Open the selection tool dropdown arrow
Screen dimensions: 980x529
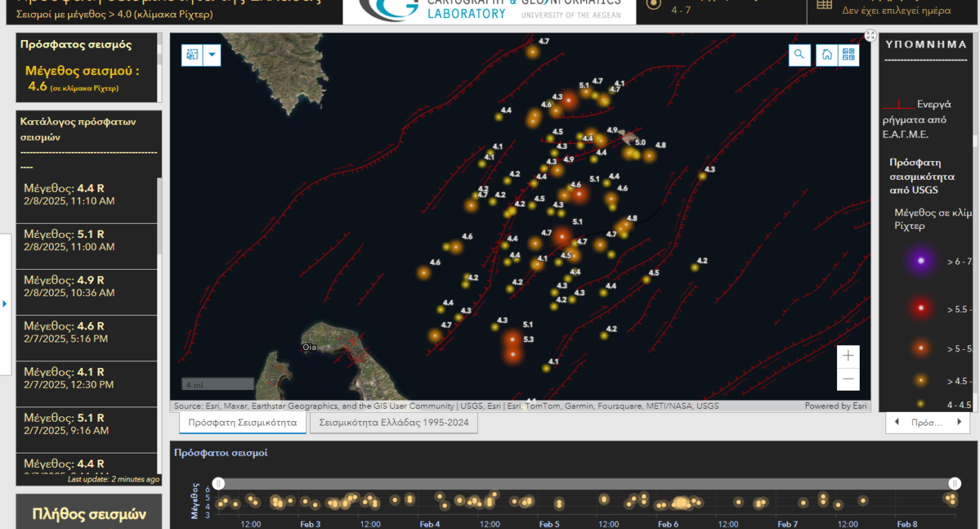point(212,55)
